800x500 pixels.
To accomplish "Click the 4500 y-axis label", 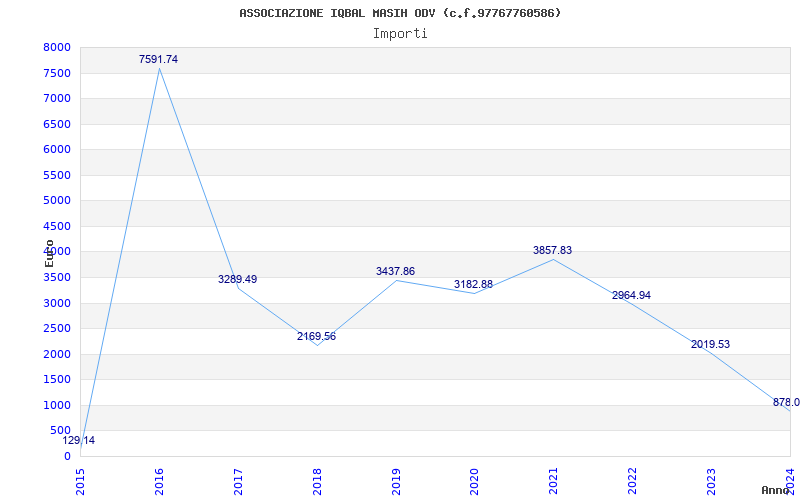I will point(57,226).
